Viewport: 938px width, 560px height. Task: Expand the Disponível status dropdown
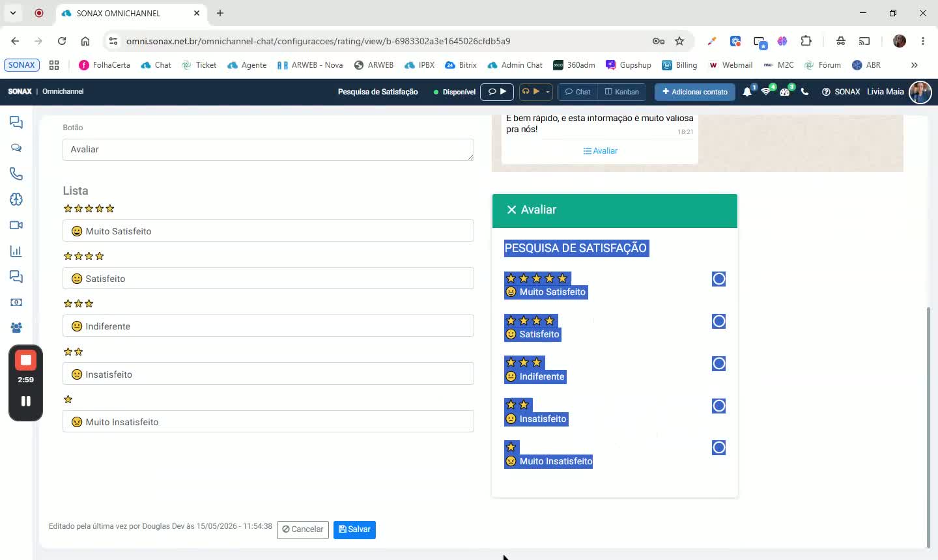click(x=455, y=92)
